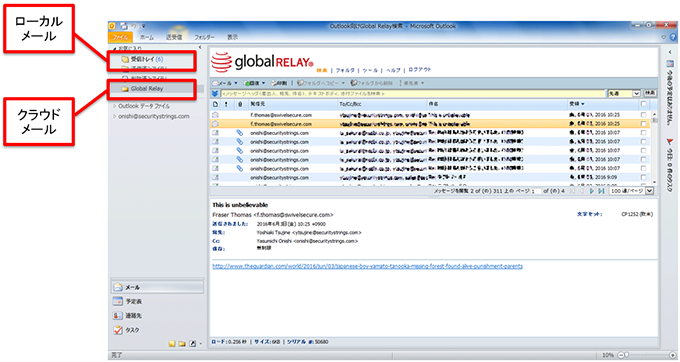
Task: Click the zoom in plus button
Action: tap(673, 355)
